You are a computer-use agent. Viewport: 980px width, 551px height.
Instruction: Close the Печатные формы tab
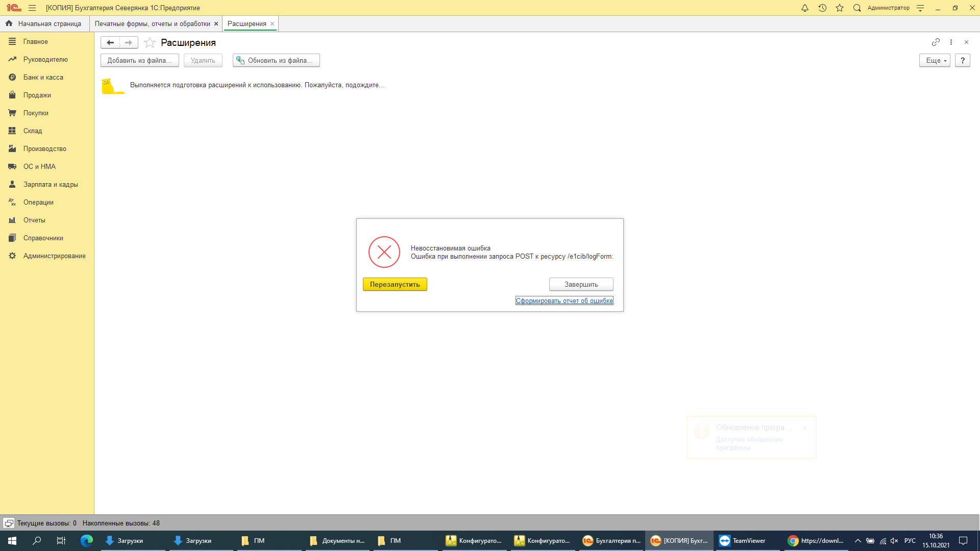pyautogui.click(x=216, y=23)
